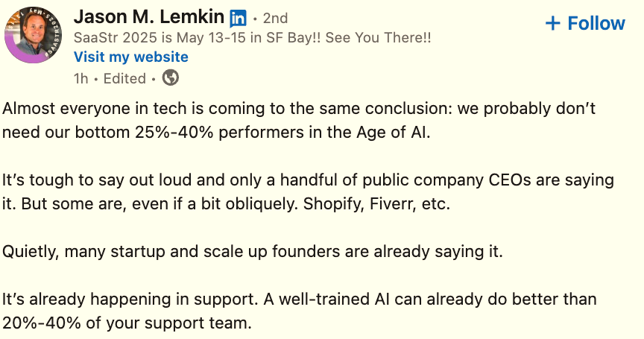Open the Visit my website link
The height and width of the screenshot is (339, 644).
pyautogui.click(x=131, y=57)
